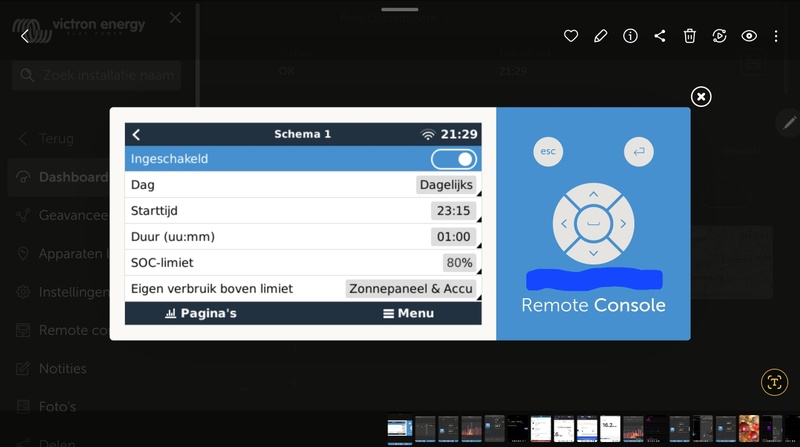Show photo info details
Screen dimensions: 800x447
click(x=630, y=36)
